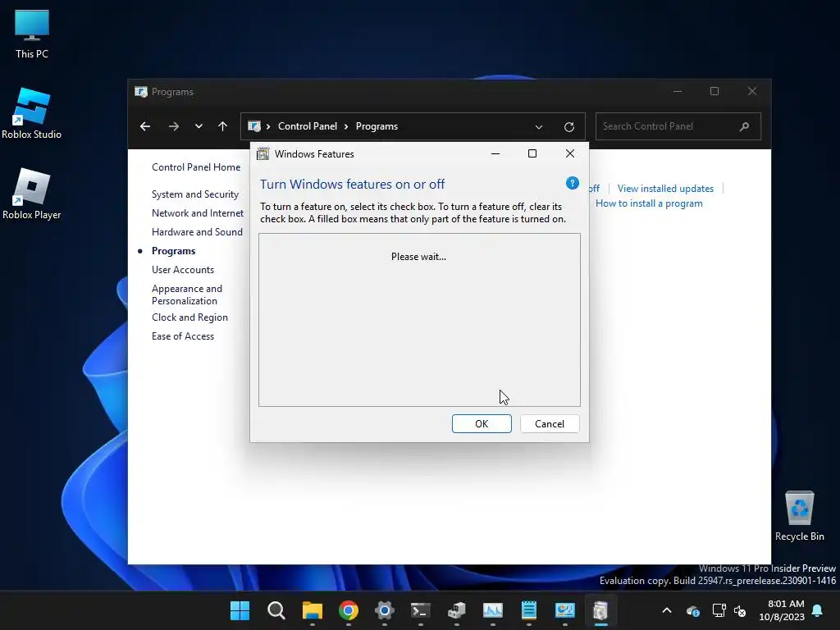Viewport: 840px width, 630px height.
Task: Open the computer devices taskbar icon
Action: click(x=456, y=610)
